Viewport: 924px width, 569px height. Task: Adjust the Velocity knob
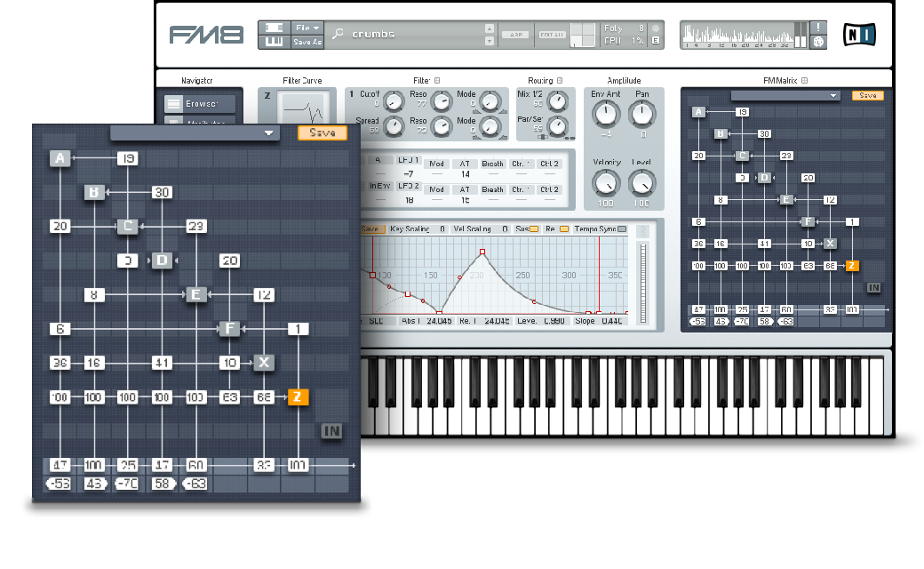(606, 183)
